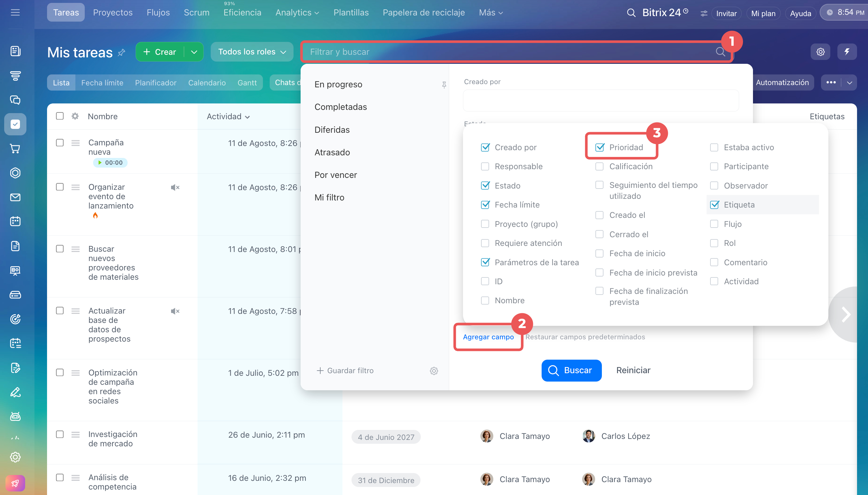868x495 pixels.
Task: Click the Invitar button
Action: (x=726, y=13)
